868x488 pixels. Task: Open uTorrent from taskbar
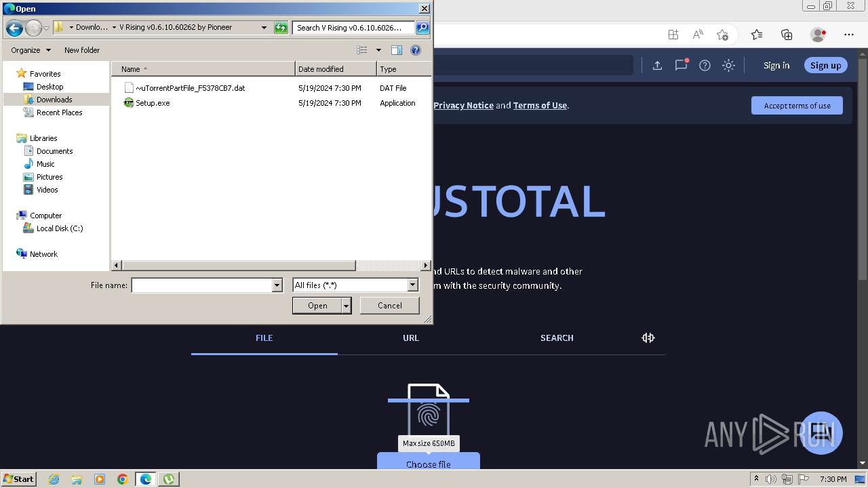click(168, 479)
